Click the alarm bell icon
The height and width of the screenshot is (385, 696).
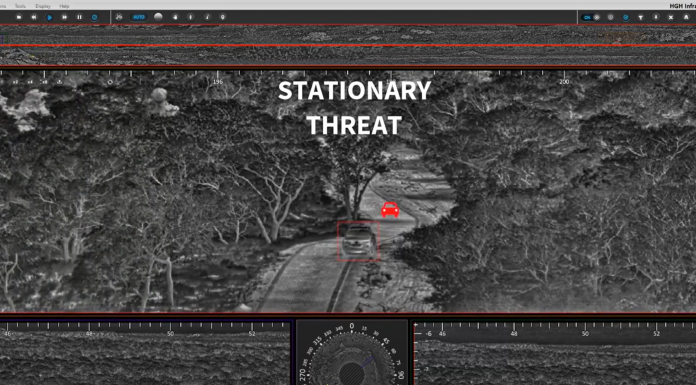(x=686, y=17)
